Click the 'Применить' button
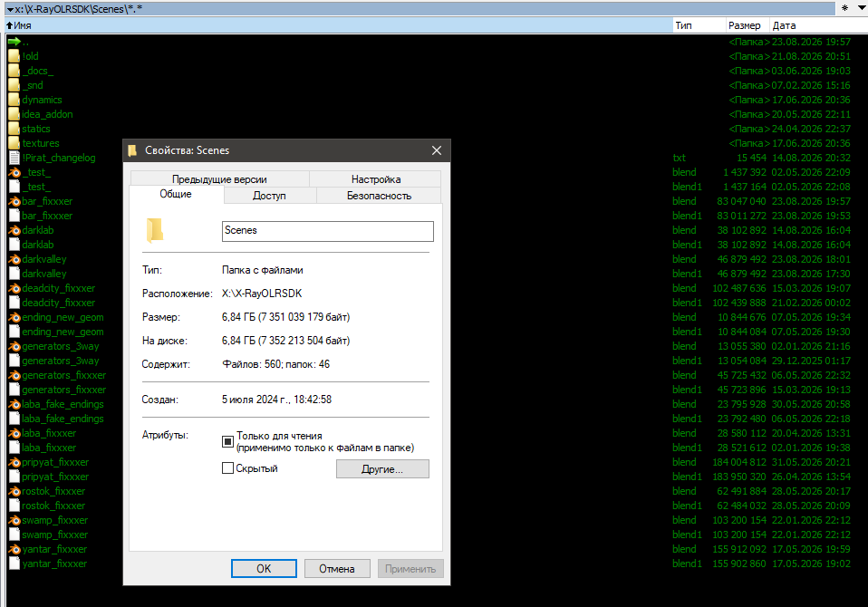This screenshot has height=607, width=868. click(410, 569)
